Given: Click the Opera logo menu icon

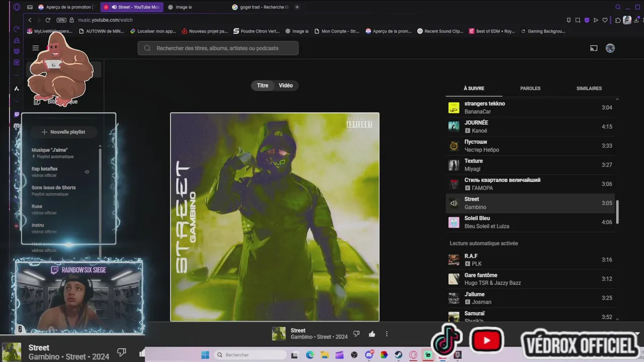Looking at the screenshot, I should point(17,7).
